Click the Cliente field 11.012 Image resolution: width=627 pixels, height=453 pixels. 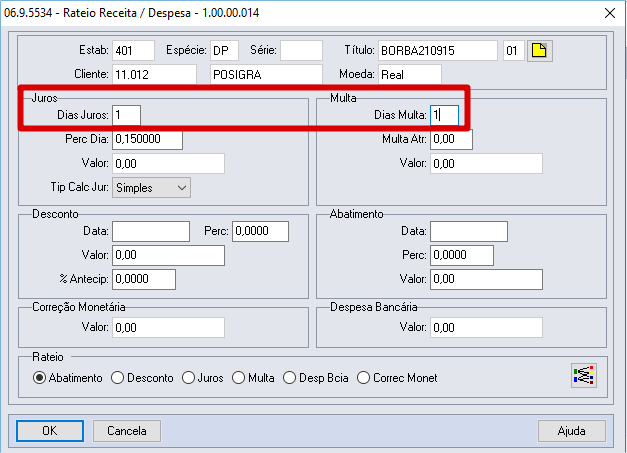click(x=154, y=74)
